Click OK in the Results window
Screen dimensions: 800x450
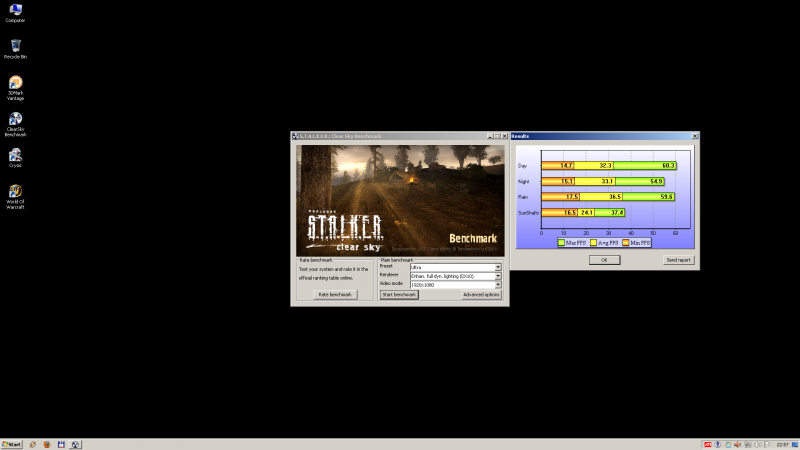click(604, 260)
